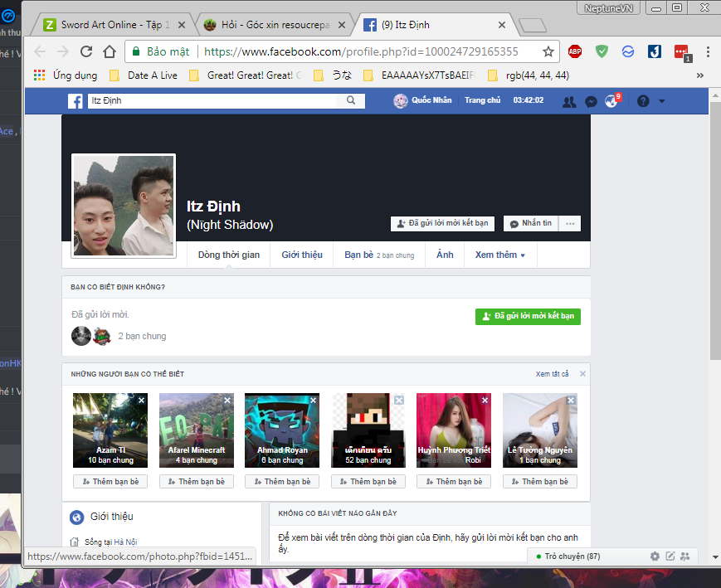Click Xem tất cả link

pos(552,374)
